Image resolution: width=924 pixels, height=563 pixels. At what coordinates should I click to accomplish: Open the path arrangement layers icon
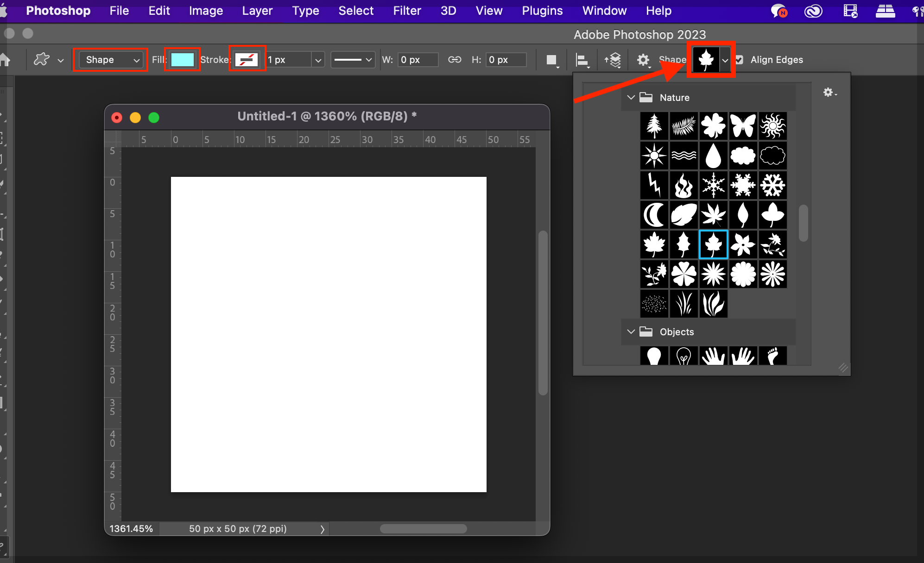click(x=613, y=60)
